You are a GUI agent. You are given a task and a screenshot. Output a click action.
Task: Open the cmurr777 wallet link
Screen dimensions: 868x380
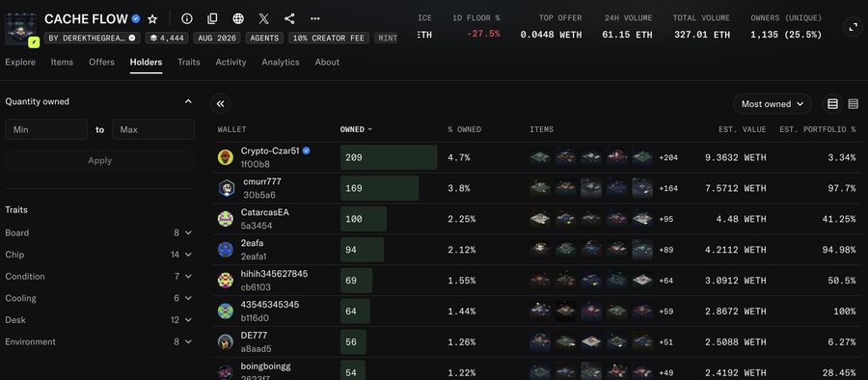click(262, 181)
